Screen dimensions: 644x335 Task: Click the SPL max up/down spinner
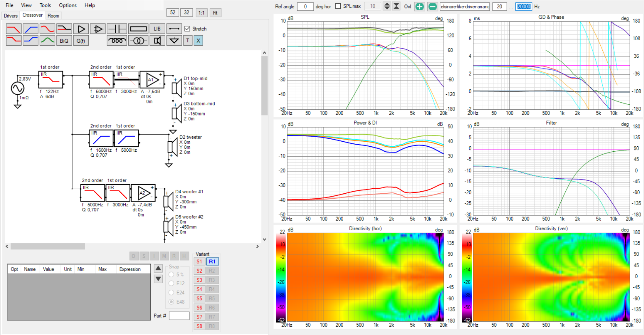coord(387,6)
